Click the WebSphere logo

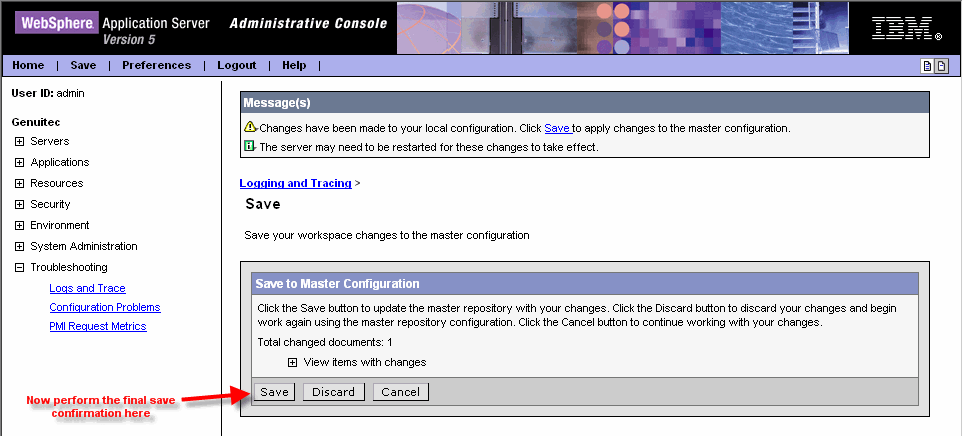(57, 23)
